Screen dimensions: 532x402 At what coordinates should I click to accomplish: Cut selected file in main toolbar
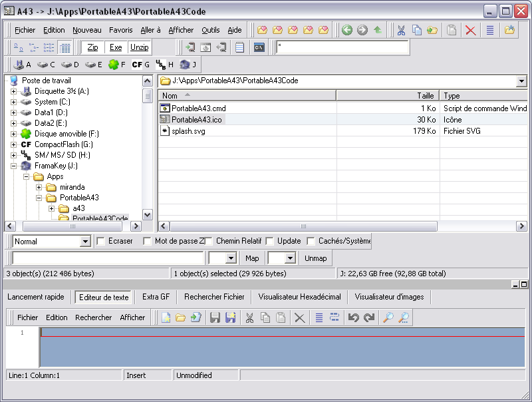click(x=401, y=30)
